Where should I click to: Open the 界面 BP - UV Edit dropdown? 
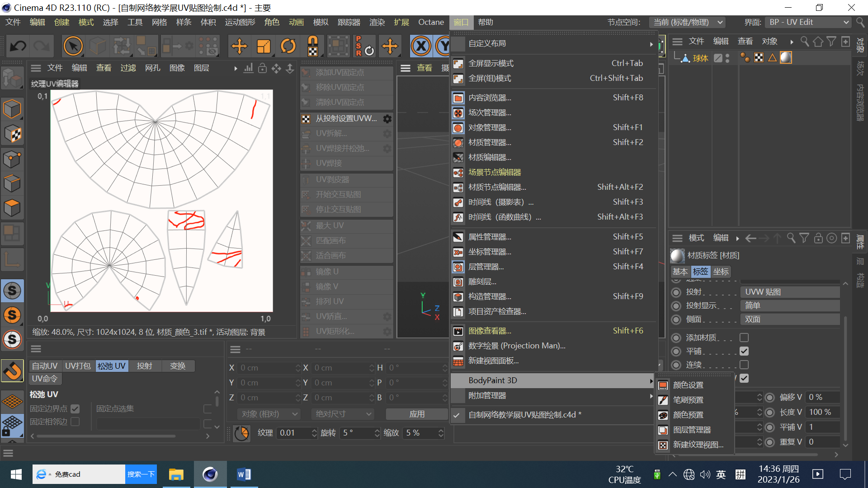(808, 22)
